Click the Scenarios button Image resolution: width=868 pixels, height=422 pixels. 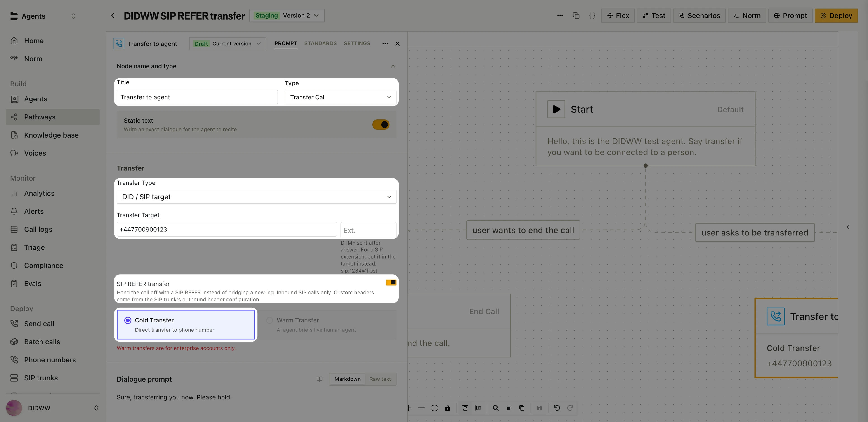[x=700, y=16]
